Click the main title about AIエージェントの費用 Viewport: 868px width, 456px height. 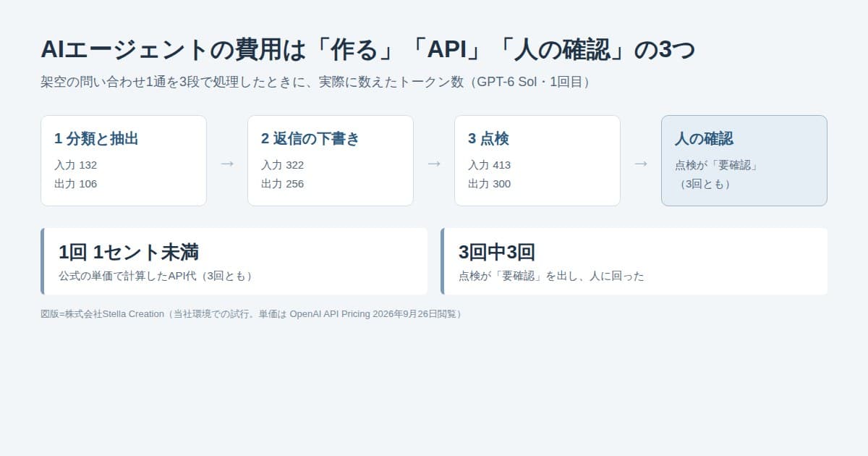coord(367,50)
